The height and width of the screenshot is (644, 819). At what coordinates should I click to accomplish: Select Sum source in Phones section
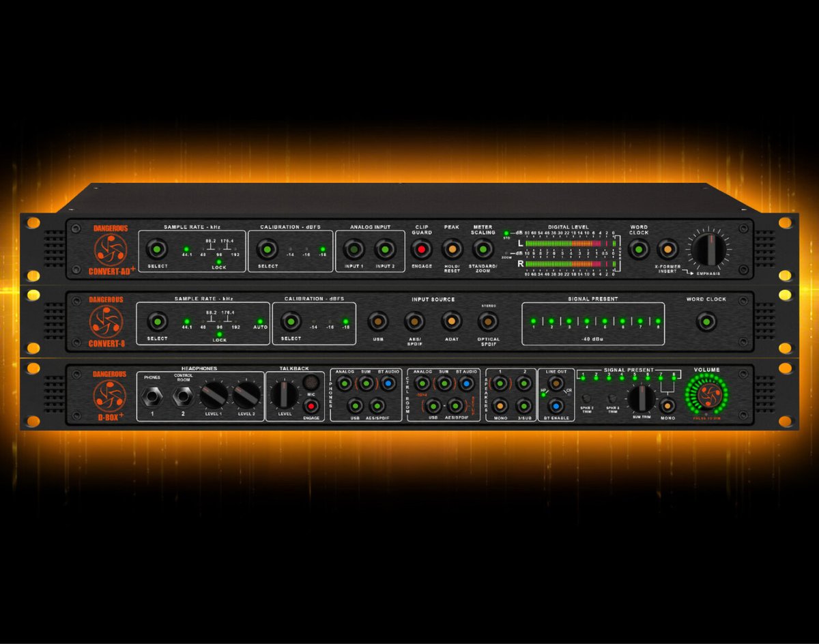click(x=367, y=383)
